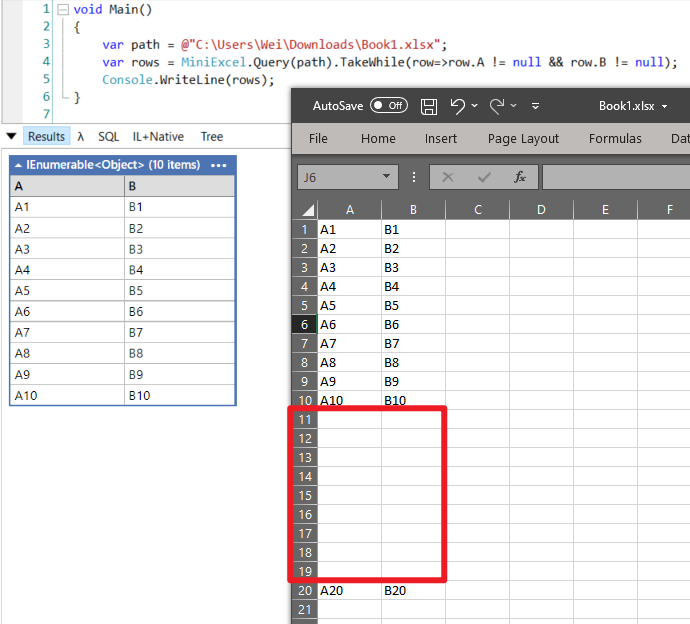
Task: Switch to lambda λ output tab
Action: click(x=81, y=137)
